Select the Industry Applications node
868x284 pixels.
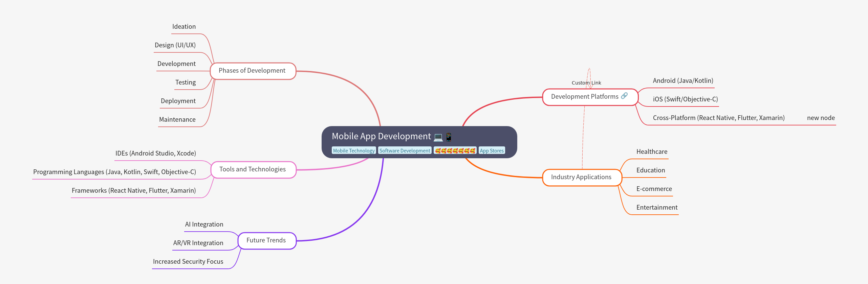[582, 177]
